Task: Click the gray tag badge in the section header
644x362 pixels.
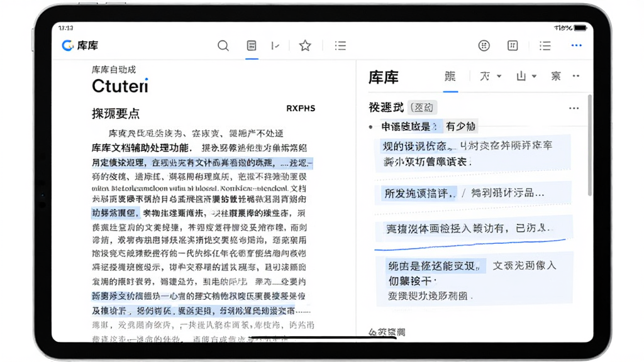Action: click(423, 107)
